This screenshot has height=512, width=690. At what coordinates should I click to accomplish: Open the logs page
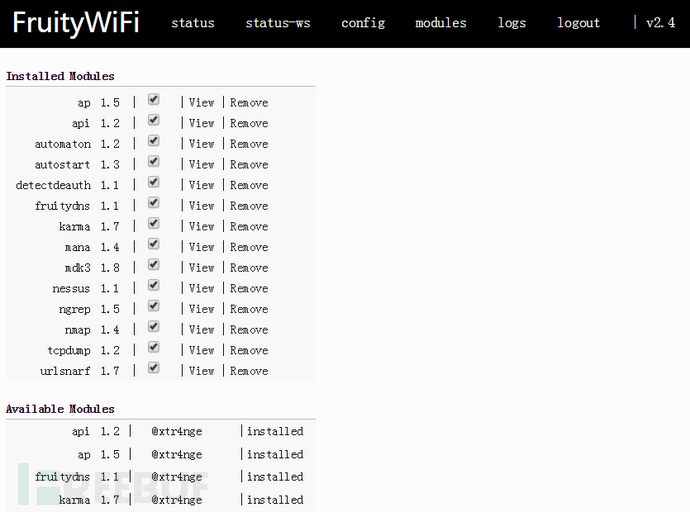(512, 23)
